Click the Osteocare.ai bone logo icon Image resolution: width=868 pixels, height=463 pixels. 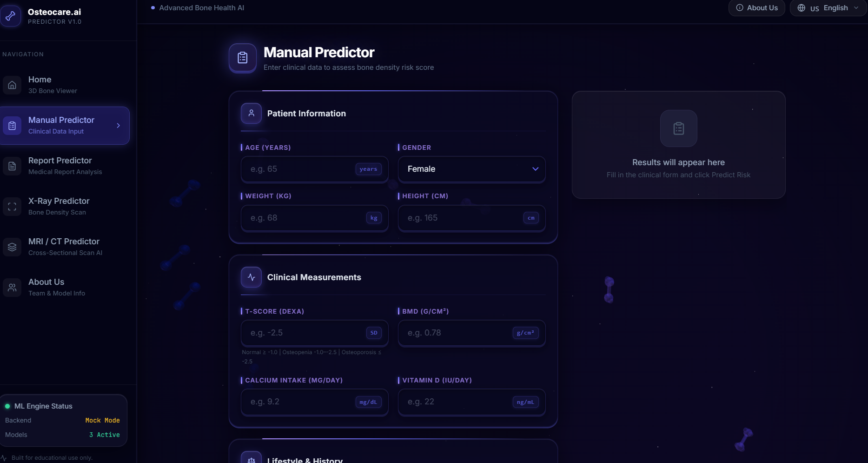(x=10, y=16)
